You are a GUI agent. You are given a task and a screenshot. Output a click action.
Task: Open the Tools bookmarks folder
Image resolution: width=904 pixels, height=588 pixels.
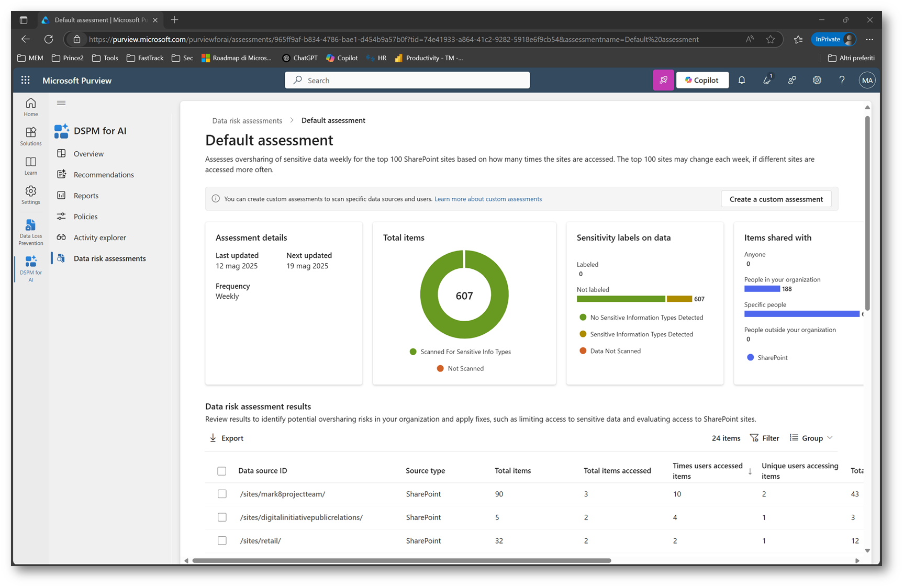click(x=105, y=58)
